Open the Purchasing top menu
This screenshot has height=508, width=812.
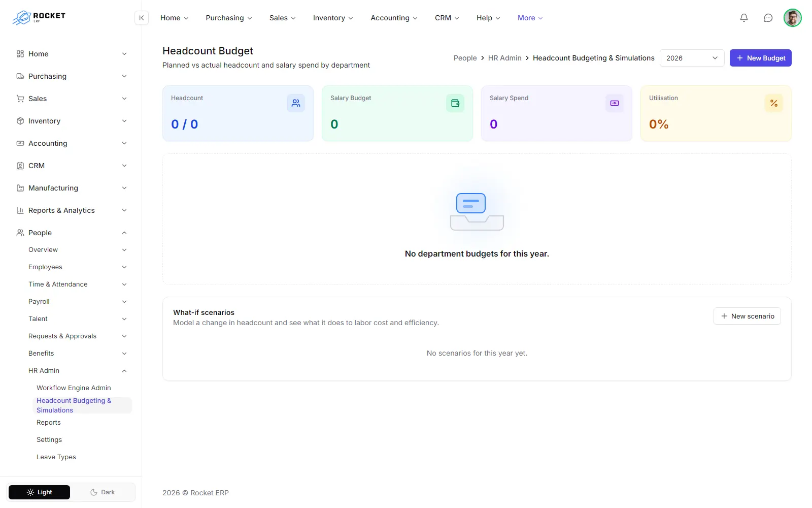coord(229,18)
